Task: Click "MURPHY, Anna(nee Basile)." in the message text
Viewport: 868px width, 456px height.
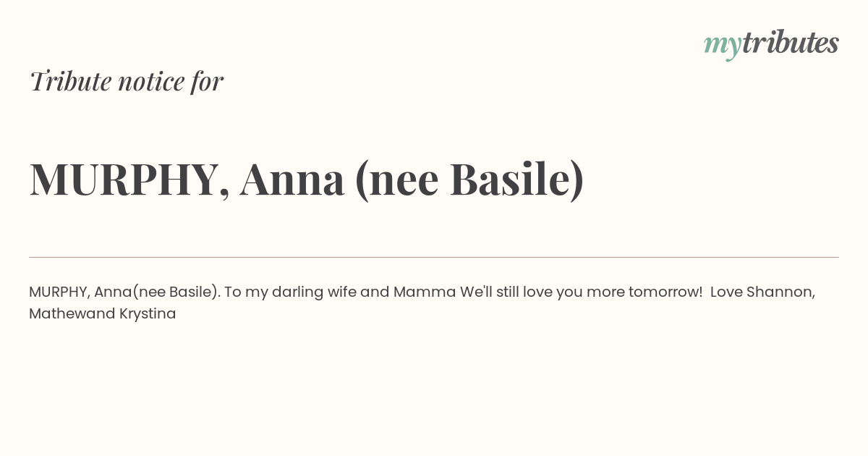Action: [x=124, y=292]
